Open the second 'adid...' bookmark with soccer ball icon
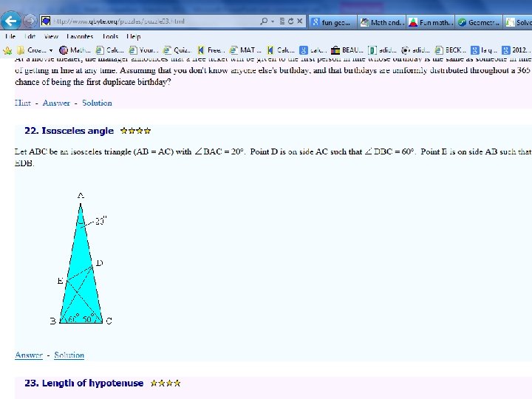Image resolution: width=532 pixels, height=399 pixels. click(x=415, y=50)
